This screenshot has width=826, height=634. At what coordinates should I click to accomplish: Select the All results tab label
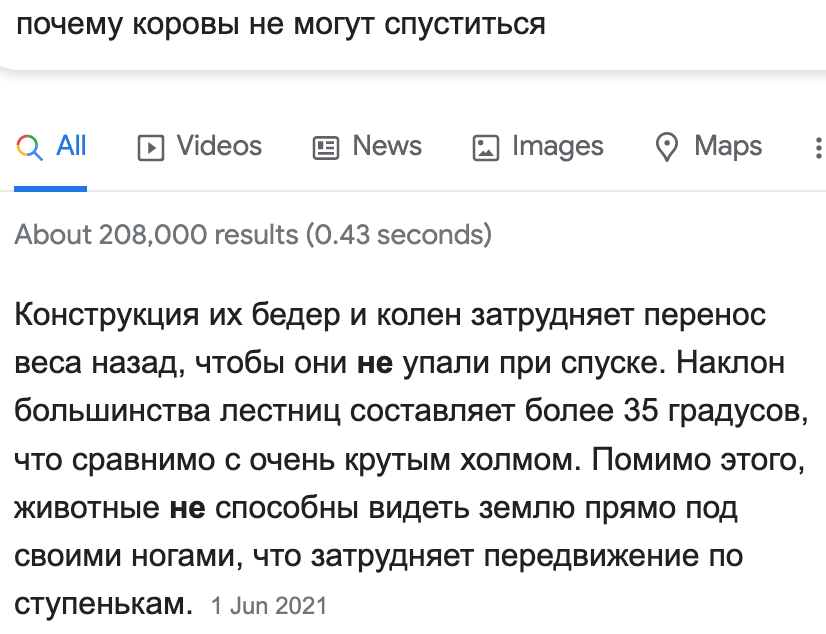click(x=72, y=146)
